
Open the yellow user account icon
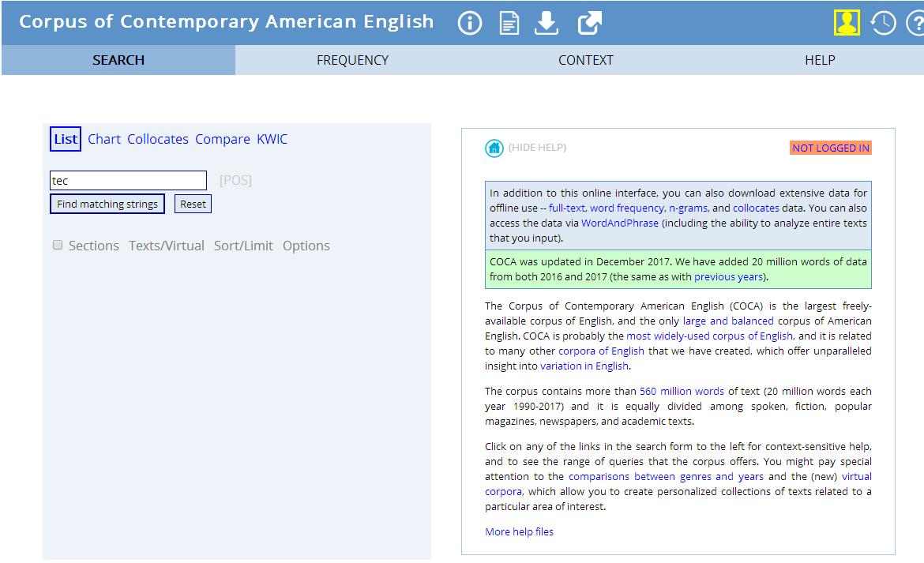coord(847,23)
